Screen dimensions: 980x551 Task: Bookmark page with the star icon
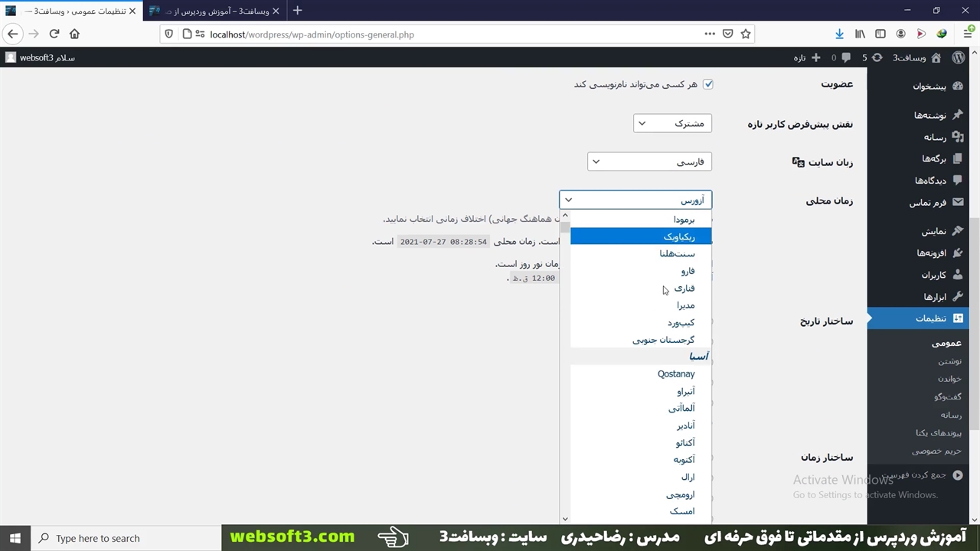745,34
